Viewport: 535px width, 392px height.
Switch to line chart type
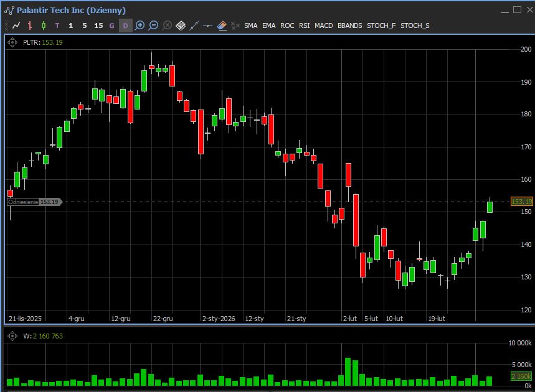click(x=16, y=26)
